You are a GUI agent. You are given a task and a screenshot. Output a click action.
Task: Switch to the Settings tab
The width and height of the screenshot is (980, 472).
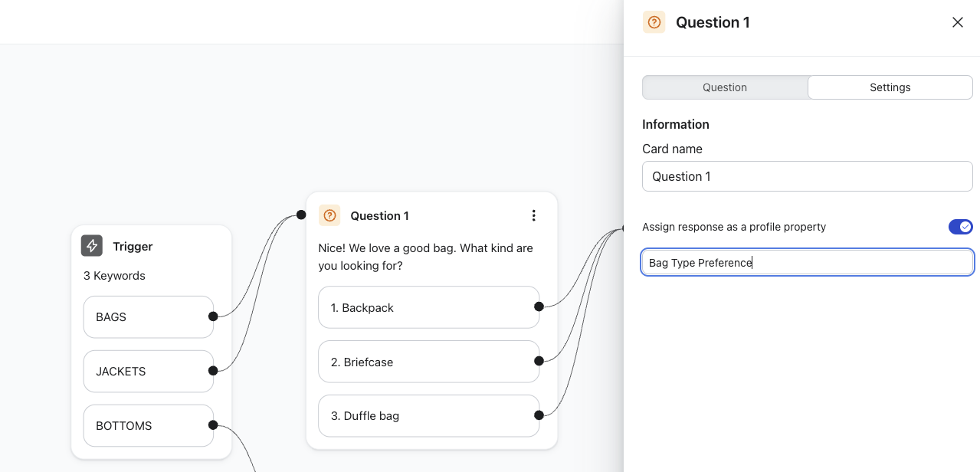[x=890, y=87]
